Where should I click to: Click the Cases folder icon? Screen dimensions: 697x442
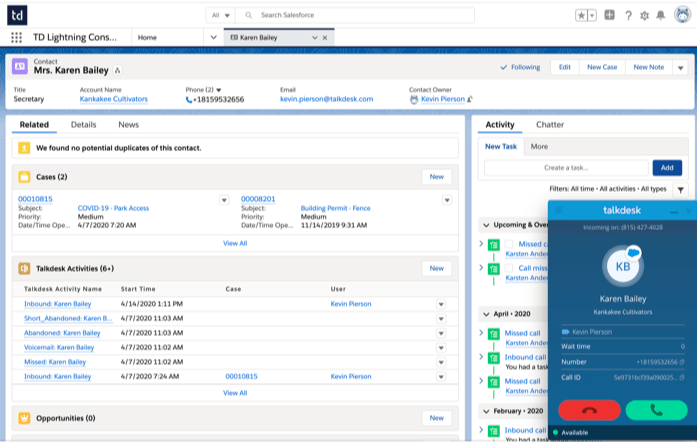[24, 177]
